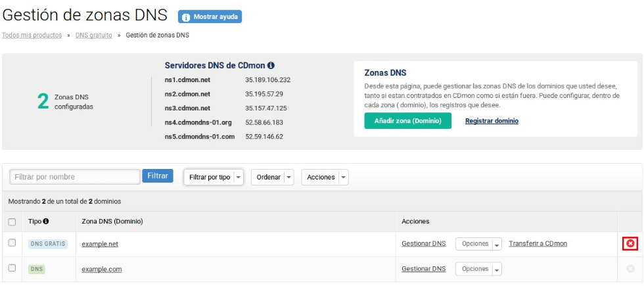This screenshot has height=286, width=644.
Task: Check the example.net row checkbox
Action: [12, 243]
